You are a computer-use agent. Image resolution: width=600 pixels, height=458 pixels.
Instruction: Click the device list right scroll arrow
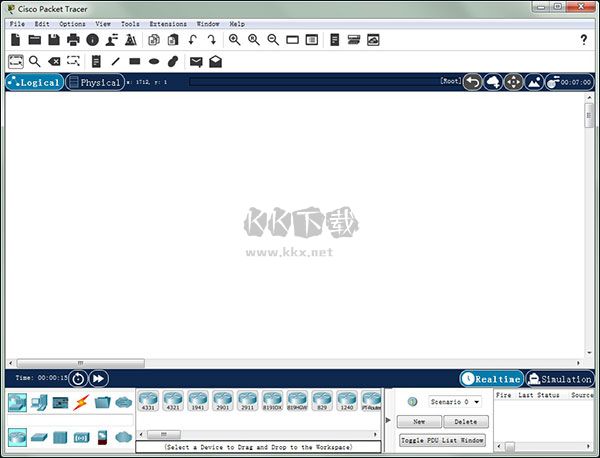click(x=375, y=434)
